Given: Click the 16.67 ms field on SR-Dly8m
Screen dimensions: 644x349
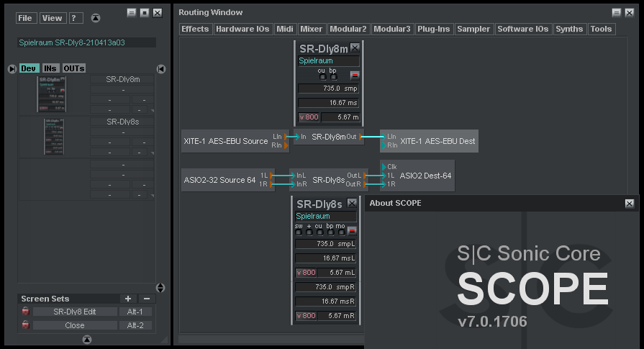Looking at the screenshot, I should click(x=328, y=103).
